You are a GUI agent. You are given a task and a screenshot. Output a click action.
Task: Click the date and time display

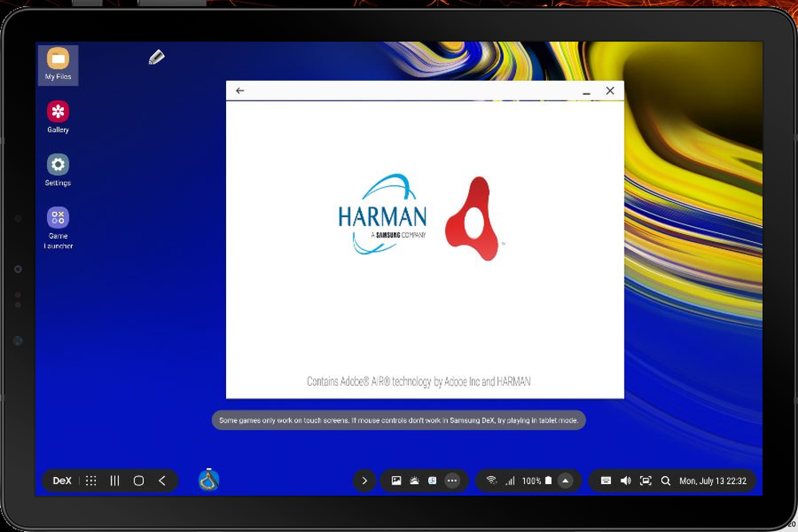tap(713, 481)
